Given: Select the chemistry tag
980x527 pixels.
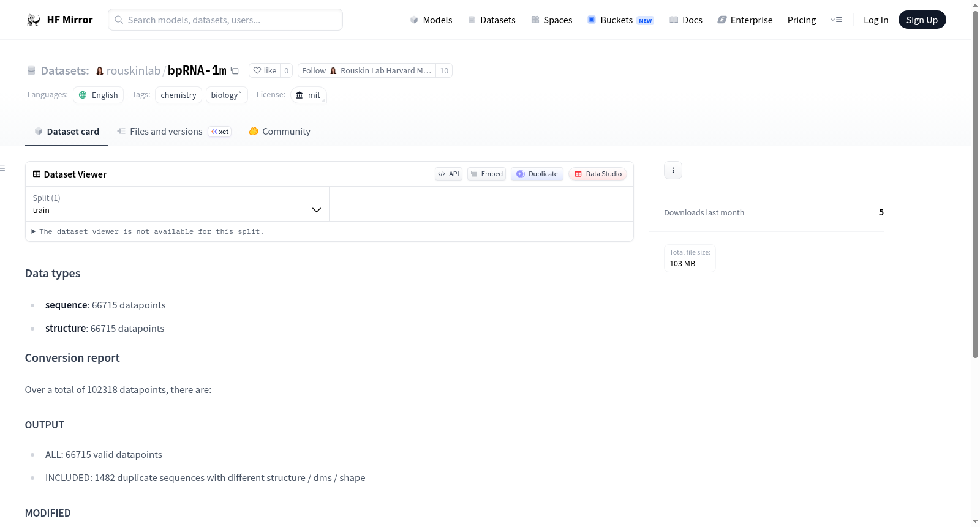Looking at the screenshot, I should point(178,95).
